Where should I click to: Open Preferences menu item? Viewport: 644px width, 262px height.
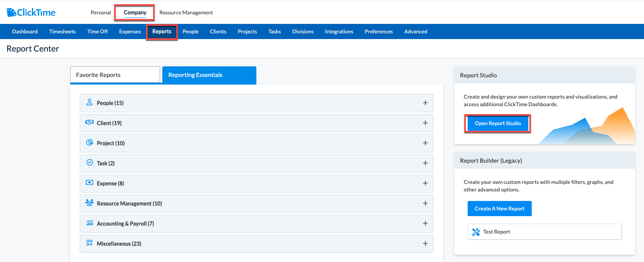coord(379,31)
